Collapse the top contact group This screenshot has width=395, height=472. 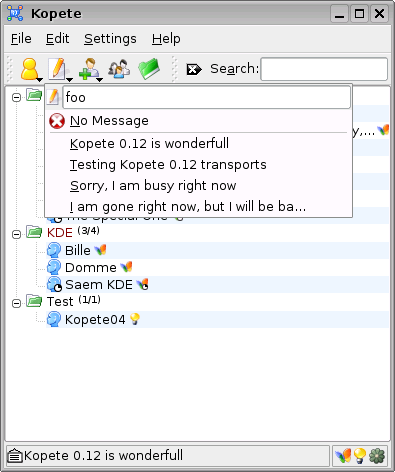[x=16, y=97]
